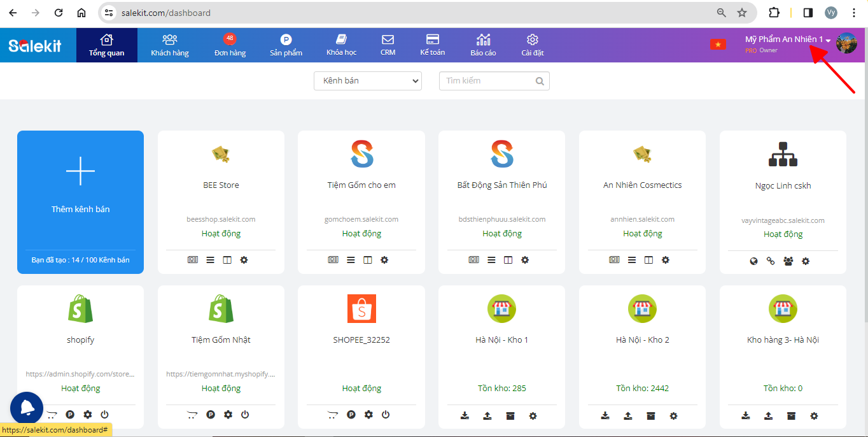The width and height of the screenshot is (868, 437).
Task: Click the Vietnam flag language icon
Action: (718, 44)
